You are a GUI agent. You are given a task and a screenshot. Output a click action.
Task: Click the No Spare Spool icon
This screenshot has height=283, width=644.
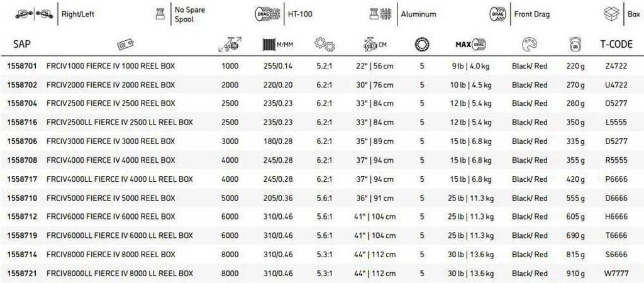pyautogui.click(x=160, y=14)
